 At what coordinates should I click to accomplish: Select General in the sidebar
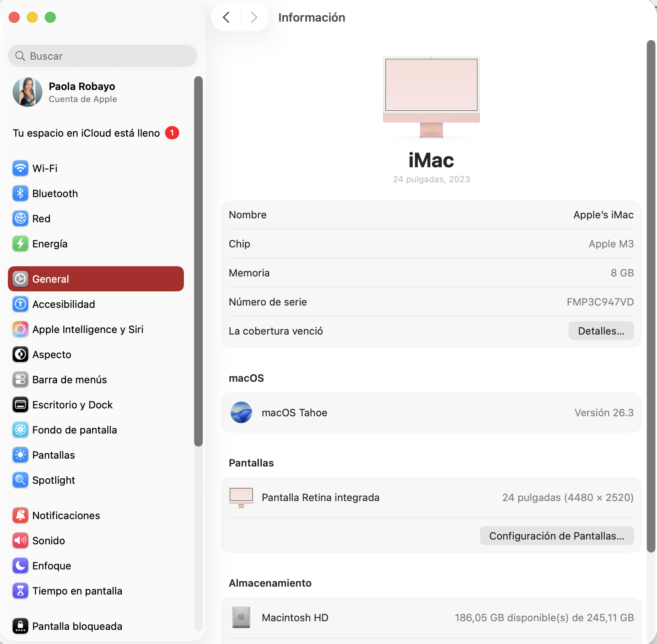click(95, 279)
